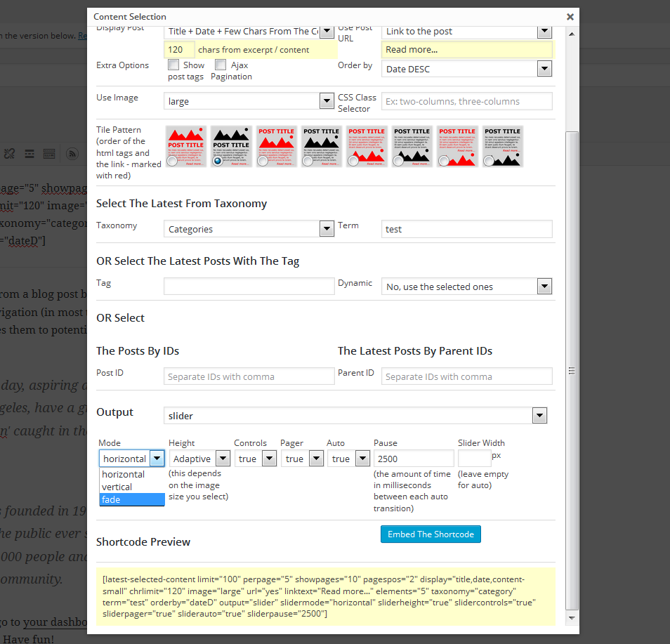Enable the Show post tags checkbox
Viewport: 670px width, 644px height.
173,65
